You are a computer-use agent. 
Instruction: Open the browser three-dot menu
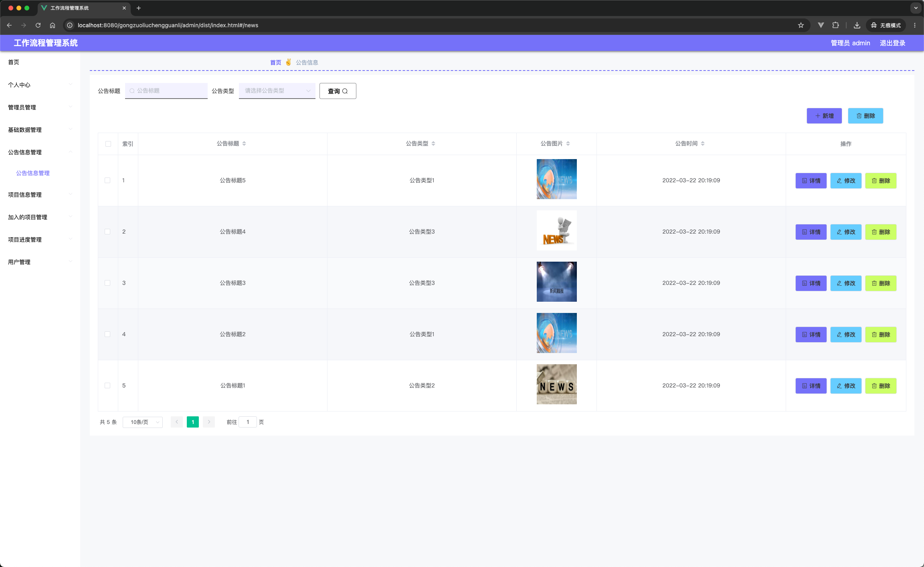(915, 25)
